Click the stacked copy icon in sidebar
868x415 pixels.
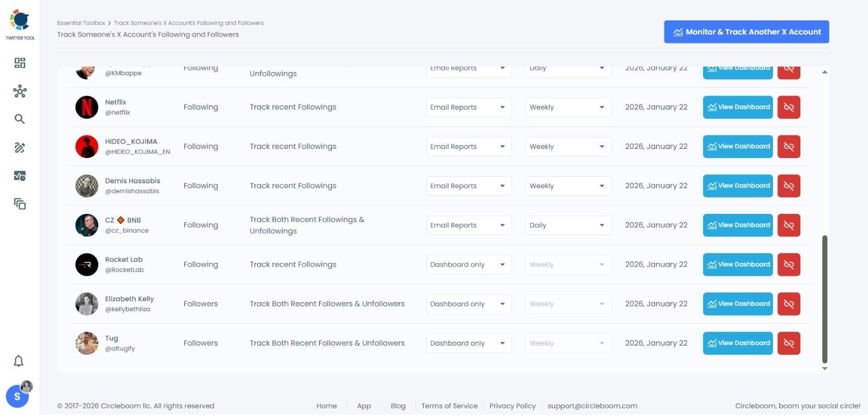pyautogui.click(x=20, y=204)
